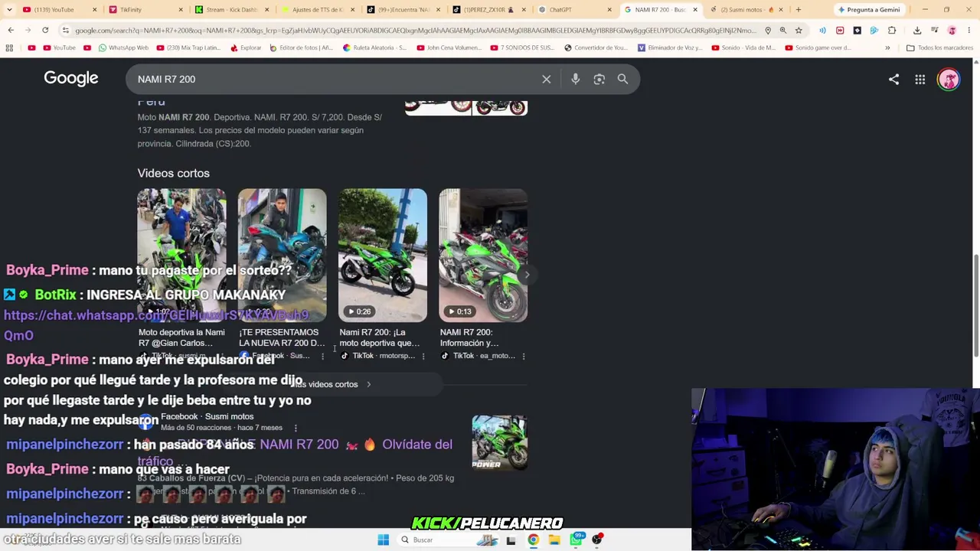
Task: Open the 'Todos los marcadores' folder
Action: 939,47
